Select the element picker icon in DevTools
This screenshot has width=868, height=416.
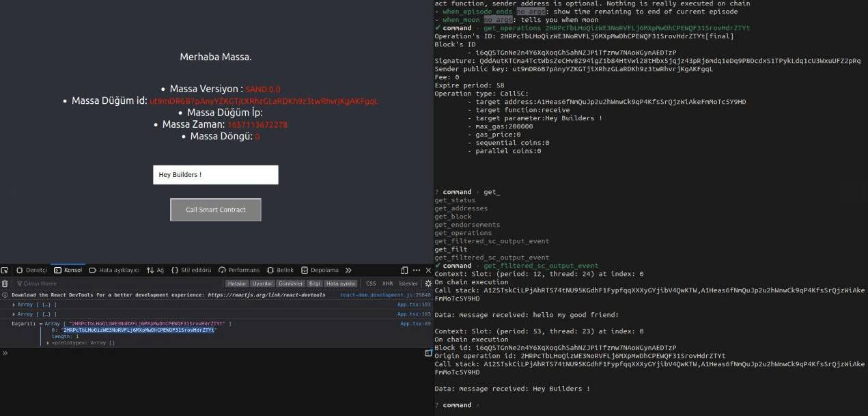pos(3,270)
